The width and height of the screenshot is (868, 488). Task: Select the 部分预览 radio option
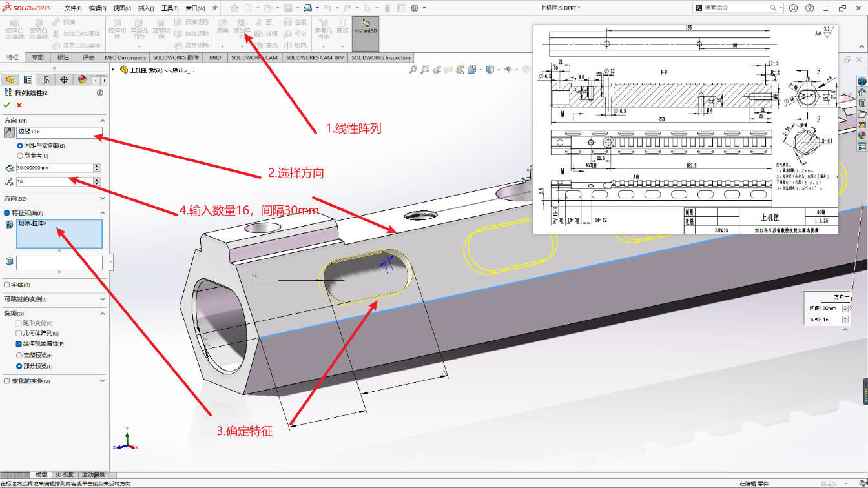pos(19,366)
